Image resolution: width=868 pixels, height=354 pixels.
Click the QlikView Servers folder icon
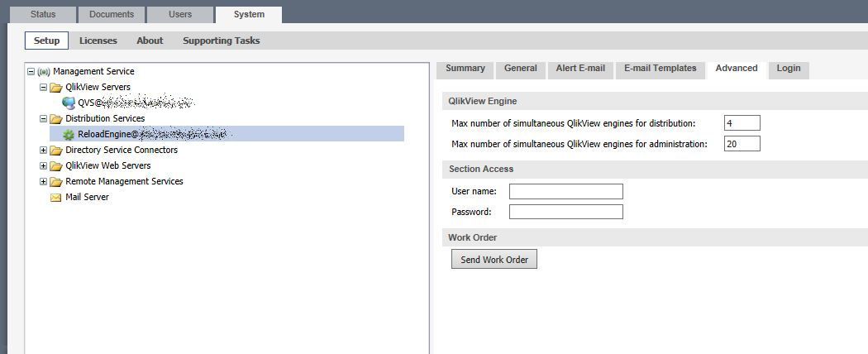pos(56,88)
